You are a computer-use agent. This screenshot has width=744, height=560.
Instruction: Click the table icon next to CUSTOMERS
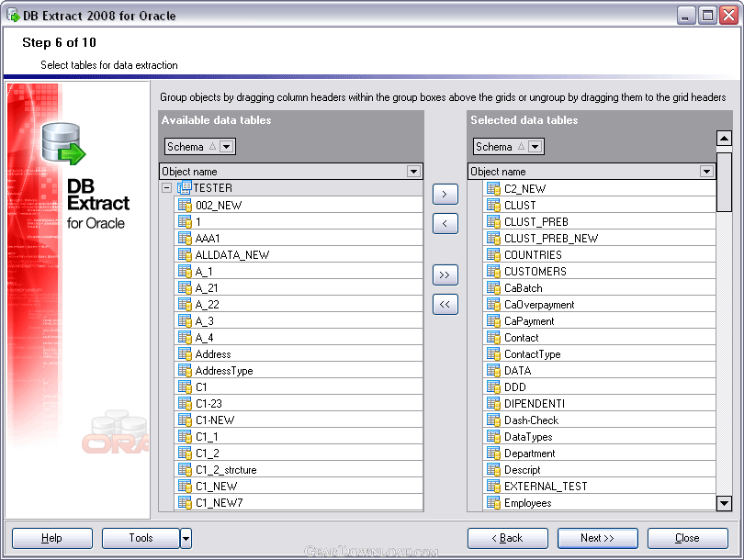coord(493,271)
